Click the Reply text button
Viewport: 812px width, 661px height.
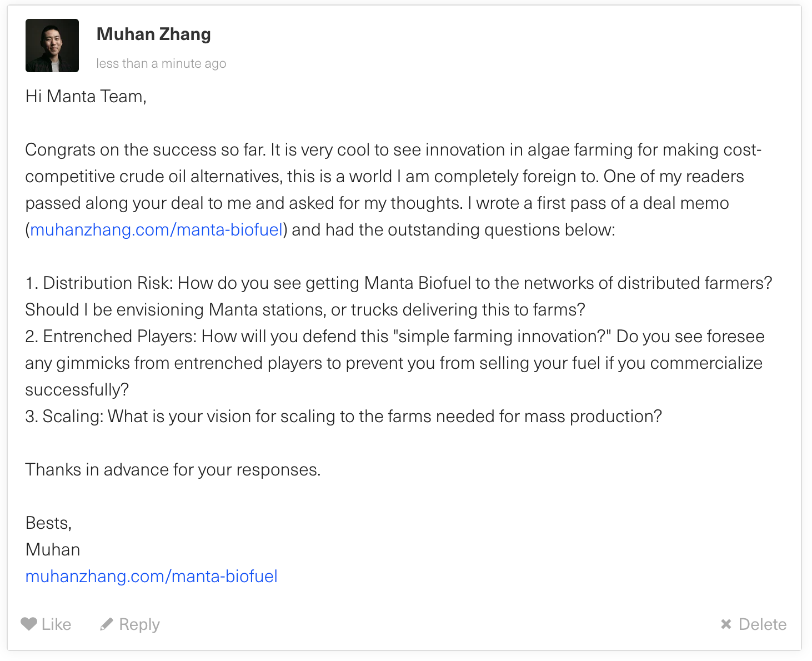(x=139, y=624)
